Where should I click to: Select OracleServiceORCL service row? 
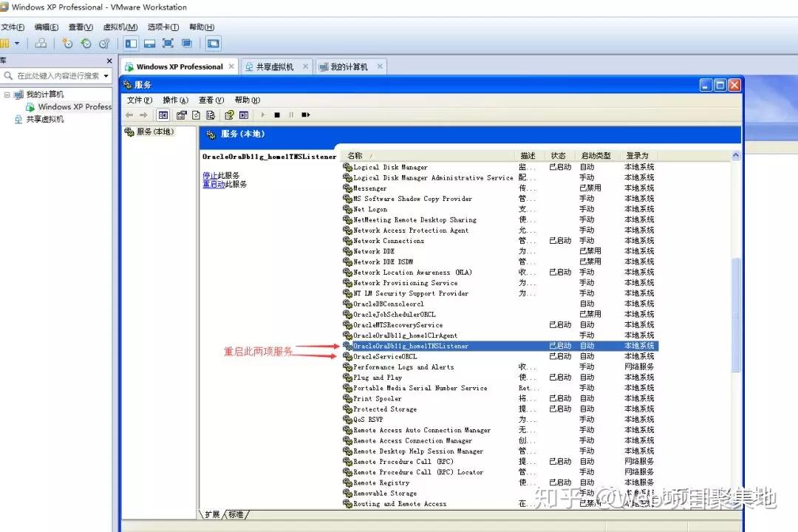[x=500, y=356]
